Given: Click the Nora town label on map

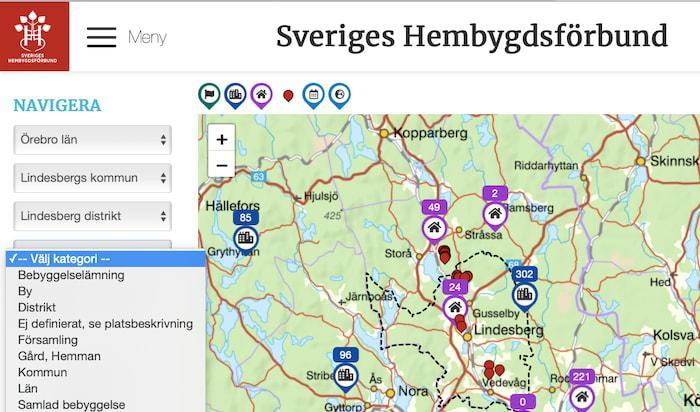Looking at the screenshot, I should (x=413, y=391).
